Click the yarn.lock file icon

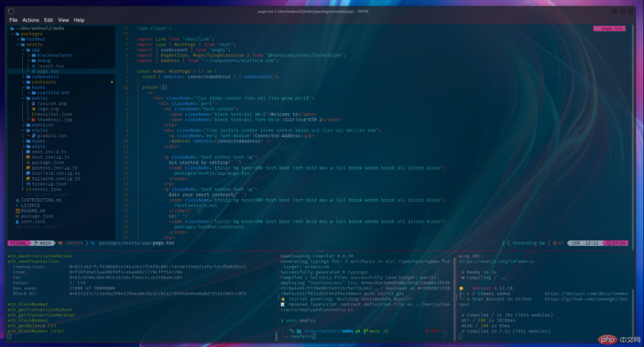tap(18, 221)
